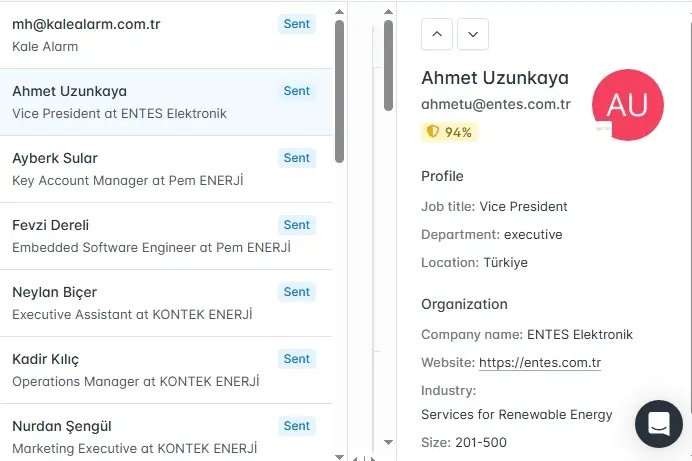Select Neylan Biçer contact row

140,302
